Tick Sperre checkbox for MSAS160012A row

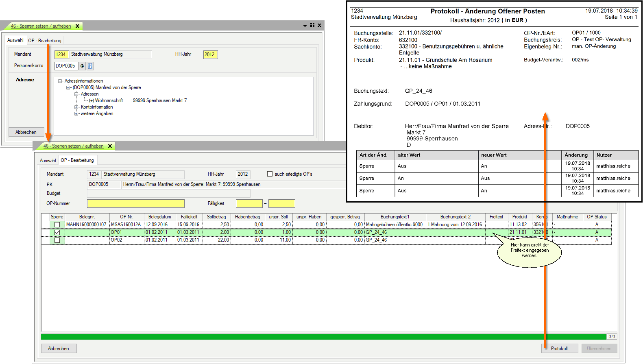coord(57,225)
